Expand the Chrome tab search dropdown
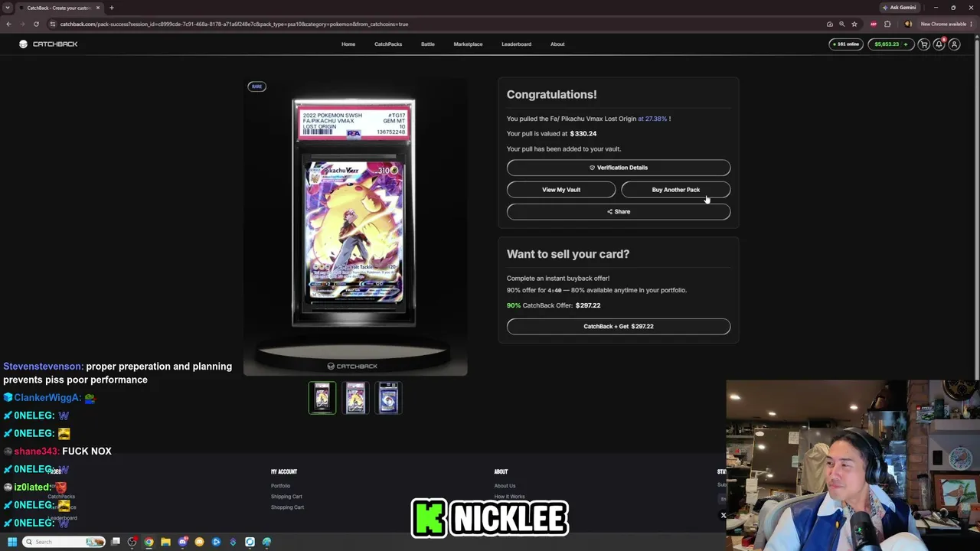The height and width of the screenshot is (551, 980). click(8, 8)
